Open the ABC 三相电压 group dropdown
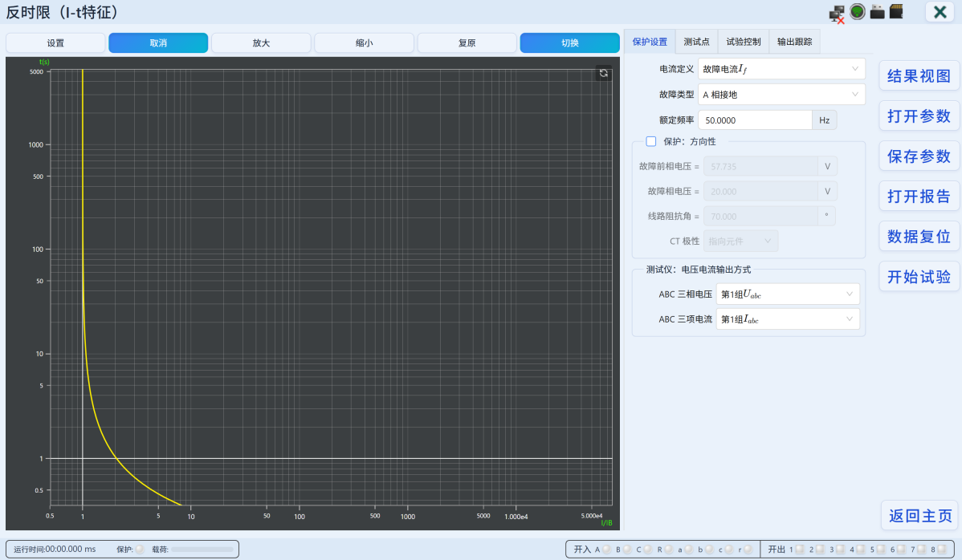 (x=788, y=294)
